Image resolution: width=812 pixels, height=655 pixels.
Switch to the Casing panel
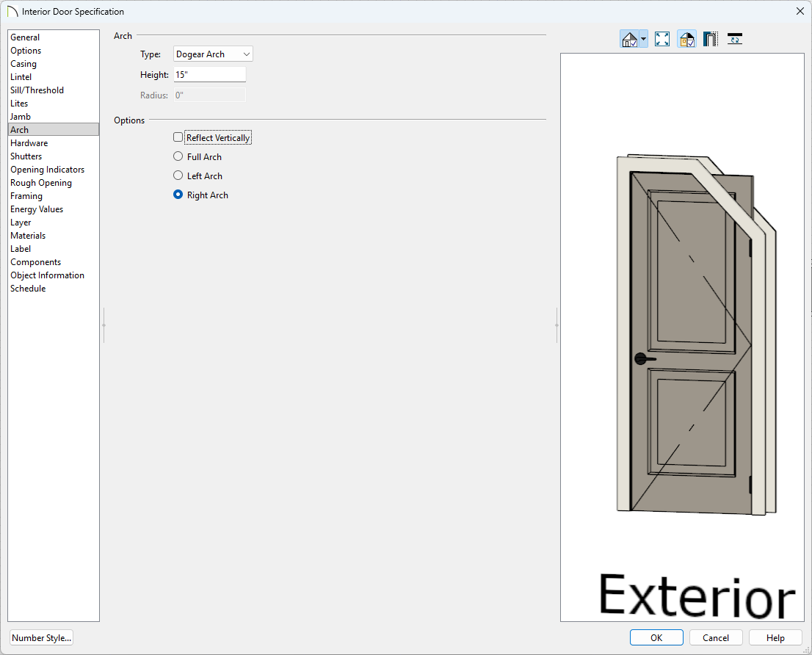(23, 64)
